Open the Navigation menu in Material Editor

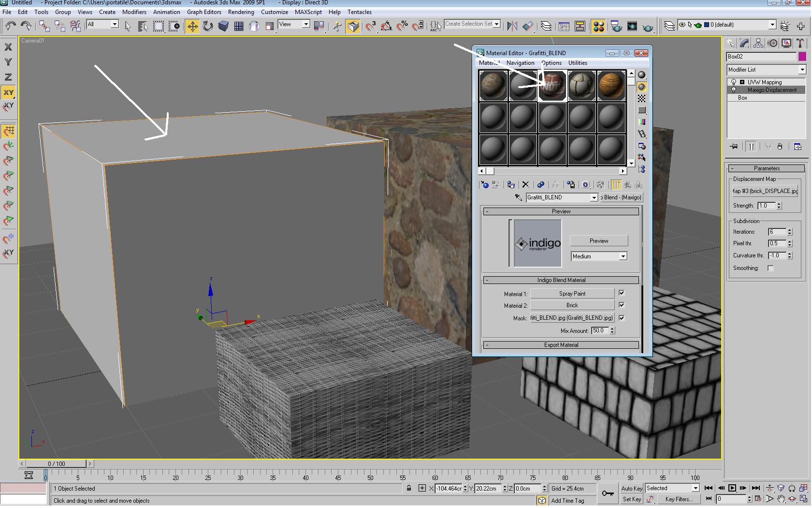tap(520, 63)
